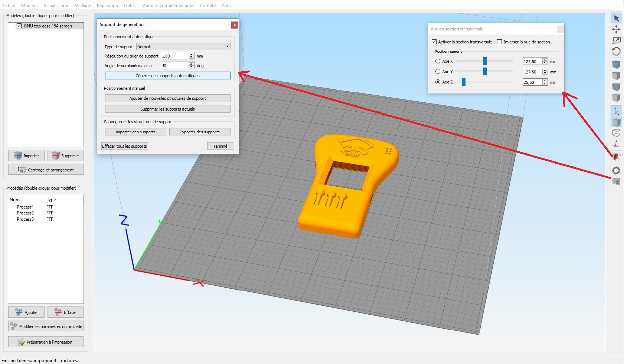Viewport: 624px width, 364px height.
Task: Switch to the top view cube
Action: [x=616, y=76]
